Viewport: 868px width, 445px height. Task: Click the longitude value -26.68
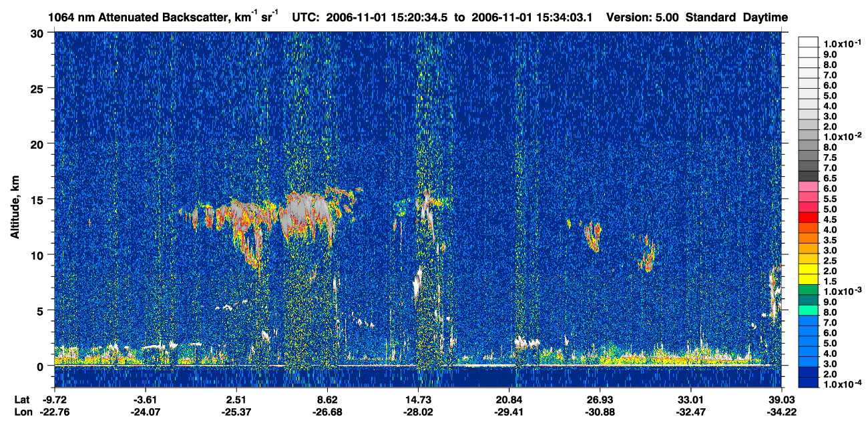tap(327, 412)
